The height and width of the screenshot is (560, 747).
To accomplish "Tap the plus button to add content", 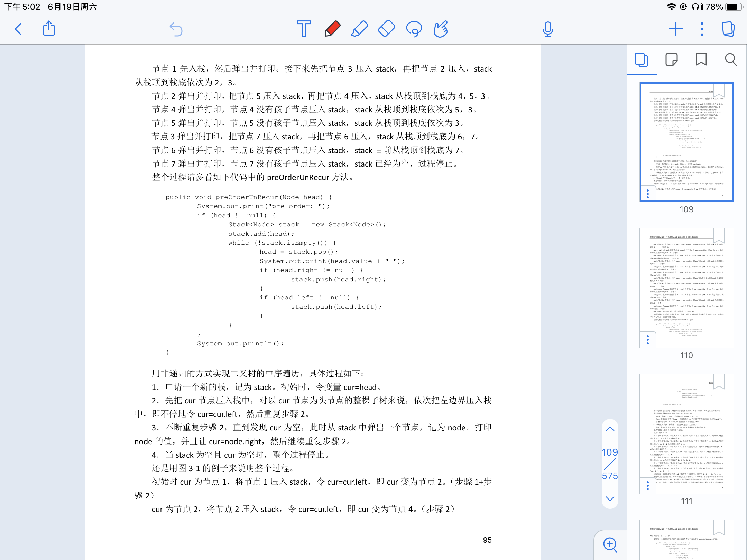I will click(676, 29).
